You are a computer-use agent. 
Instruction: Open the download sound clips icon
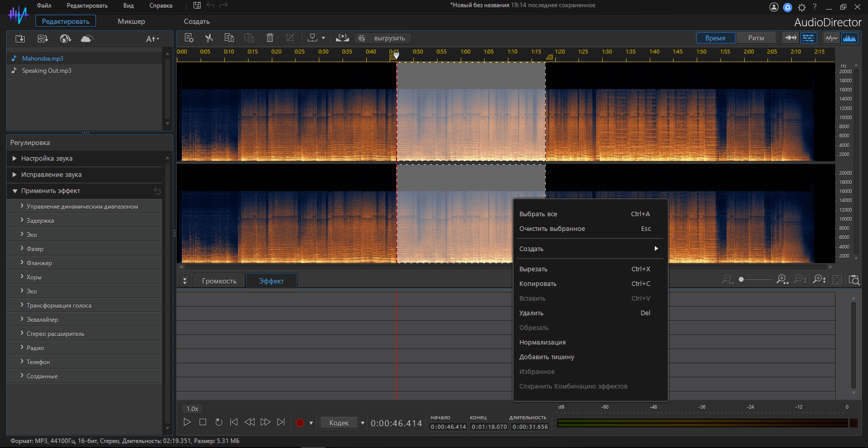tap(65, 39)
